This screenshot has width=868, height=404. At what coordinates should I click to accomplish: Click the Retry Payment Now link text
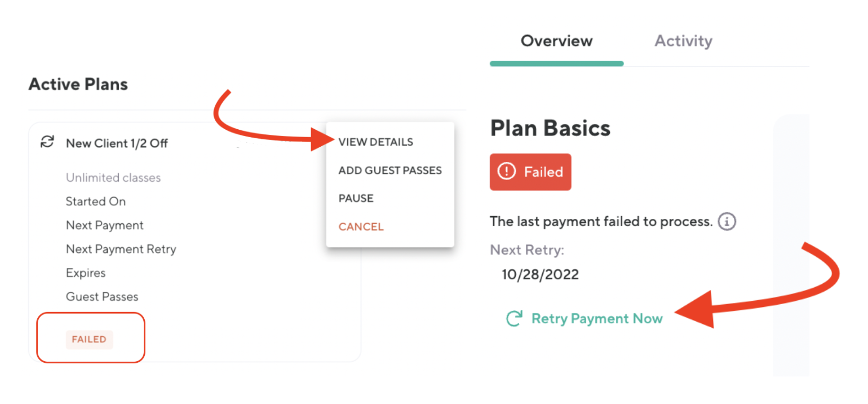click(x=597, y=319)
